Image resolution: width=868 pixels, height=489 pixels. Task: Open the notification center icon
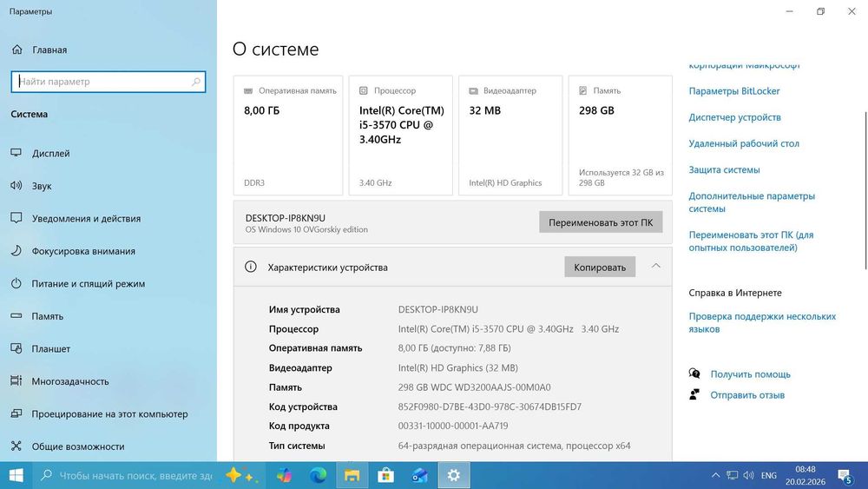[845, 476]
